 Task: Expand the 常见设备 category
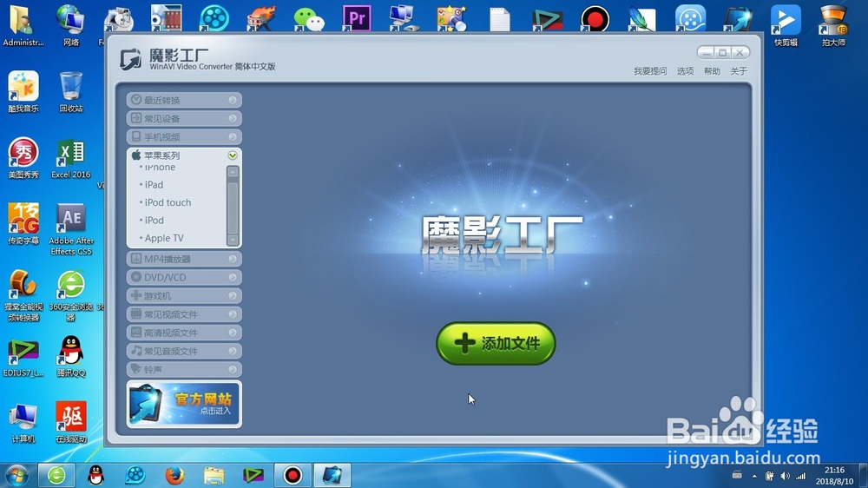(x=184, y=119)
